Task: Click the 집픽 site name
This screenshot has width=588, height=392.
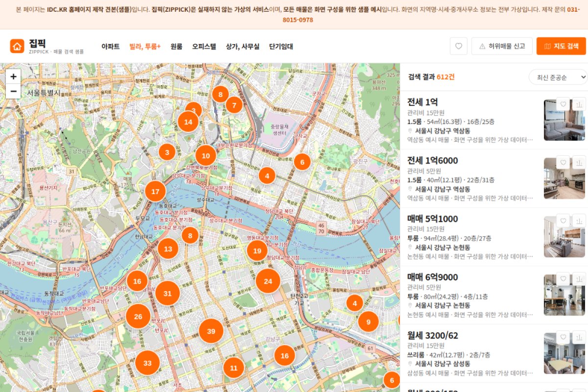Action: [x=37, y=43]
